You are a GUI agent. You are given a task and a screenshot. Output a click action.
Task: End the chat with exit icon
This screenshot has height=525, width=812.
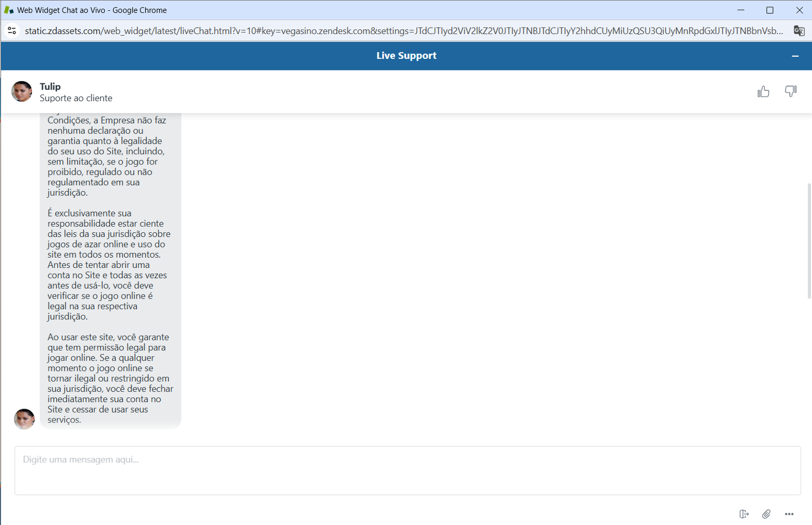(744, 514)
